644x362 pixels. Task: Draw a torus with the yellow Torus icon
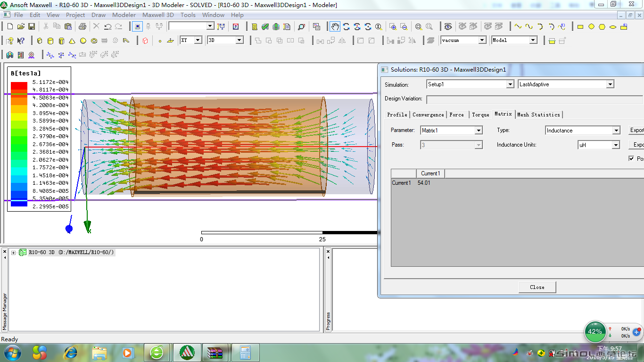tap(94, 41)
